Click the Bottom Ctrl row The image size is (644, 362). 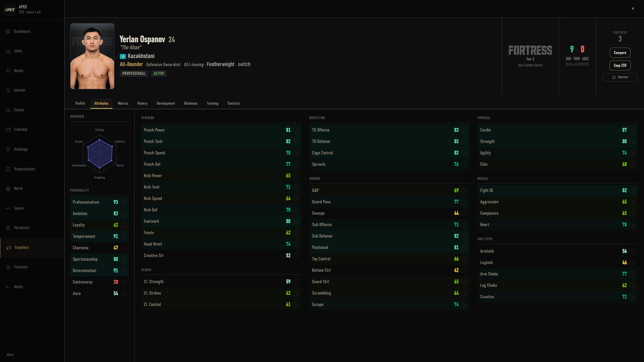pyautogui.click(x=389, y=270)
